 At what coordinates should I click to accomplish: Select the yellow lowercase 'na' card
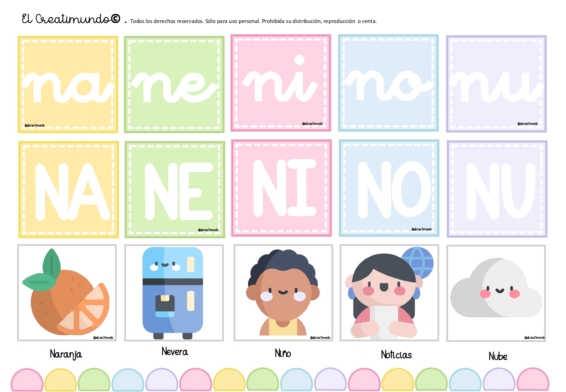tap(68, 84)
